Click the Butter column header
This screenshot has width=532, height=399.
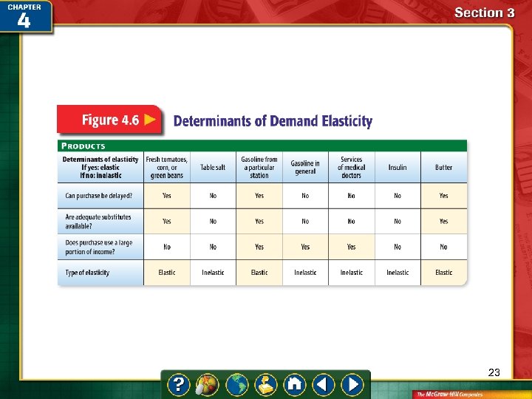[x=443, y=168]
